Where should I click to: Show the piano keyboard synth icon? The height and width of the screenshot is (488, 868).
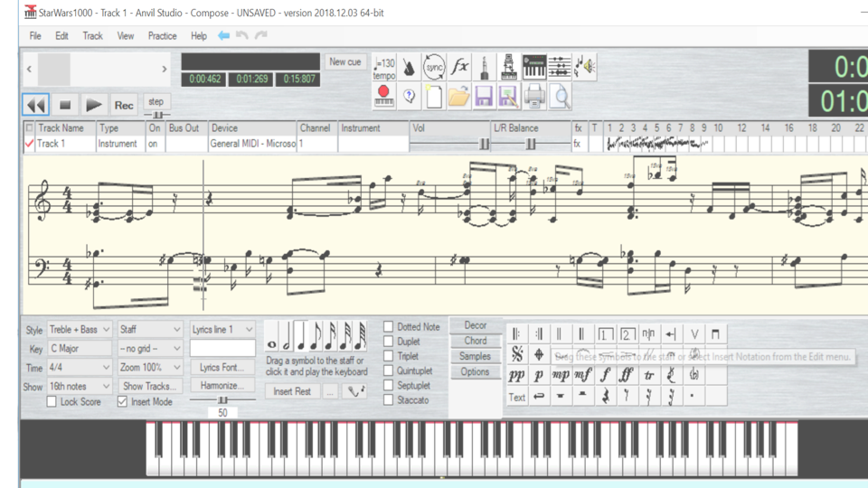tap(534, 68)
